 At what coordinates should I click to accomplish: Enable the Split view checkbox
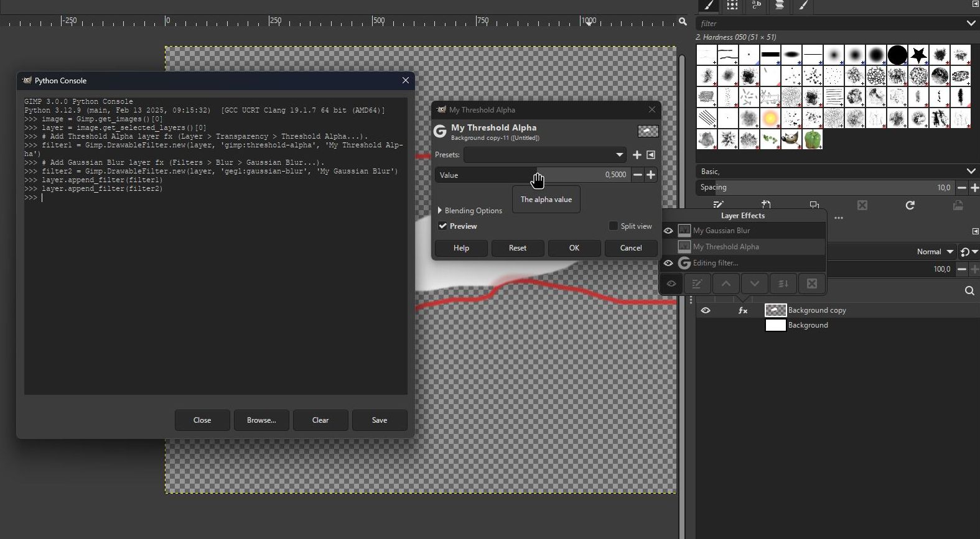pos(614,226)
